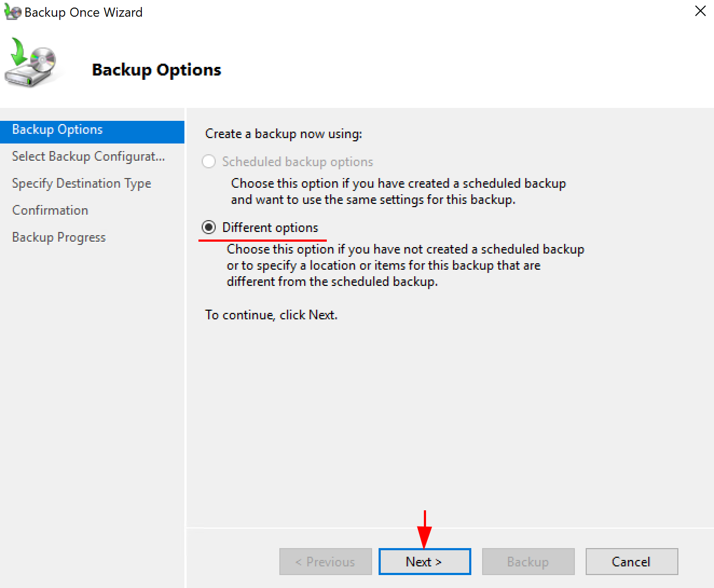The width and height of the screenshot is (714, 588).
Task: Select the Confirmation step
Action: [50, 210]
